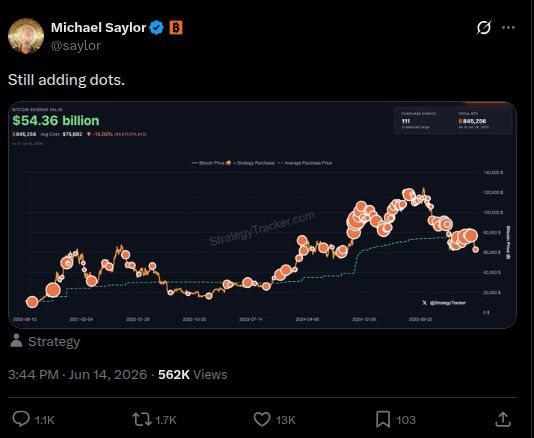Open the @saylor handle link
Image resolution: width=534 pixels, height=438 pixels.
pyautogui.click(x=76, y=46)
